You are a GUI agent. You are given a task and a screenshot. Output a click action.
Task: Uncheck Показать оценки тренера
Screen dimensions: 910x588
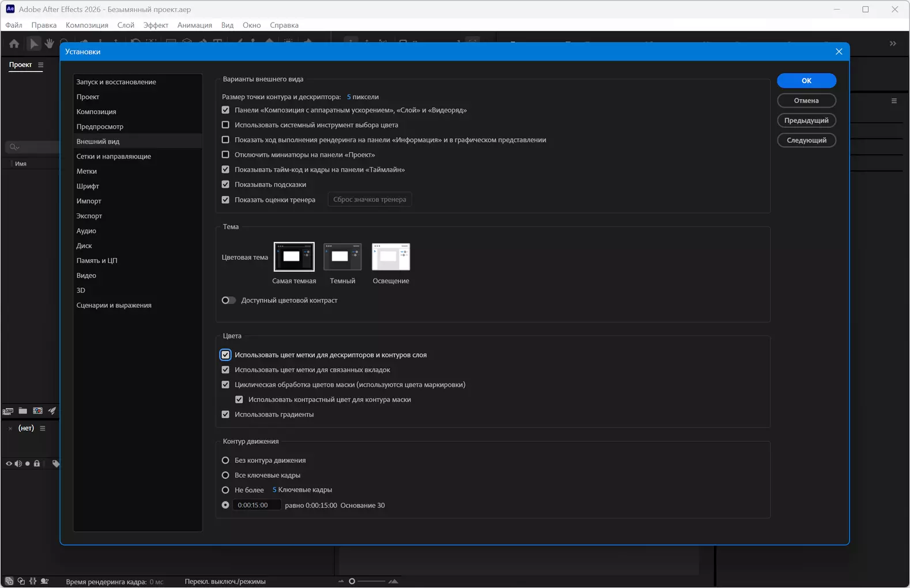(x=225, y=200)
